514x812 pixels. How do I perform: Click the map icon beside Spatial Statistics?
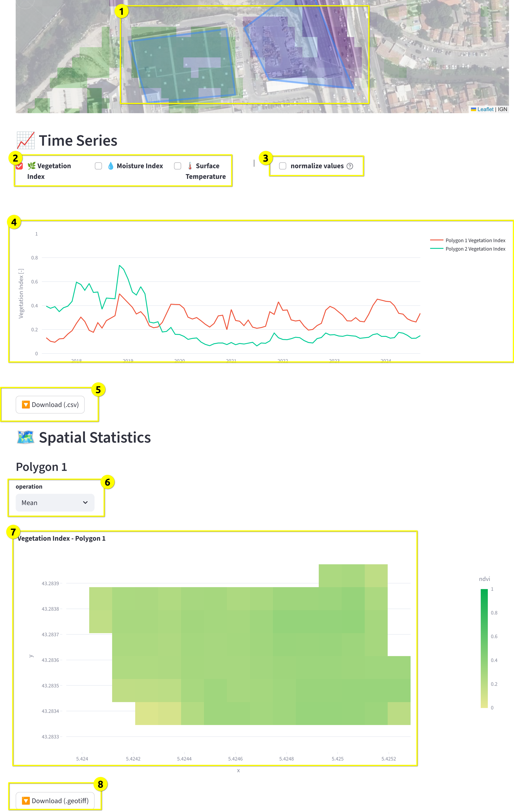tap(26, 437)
